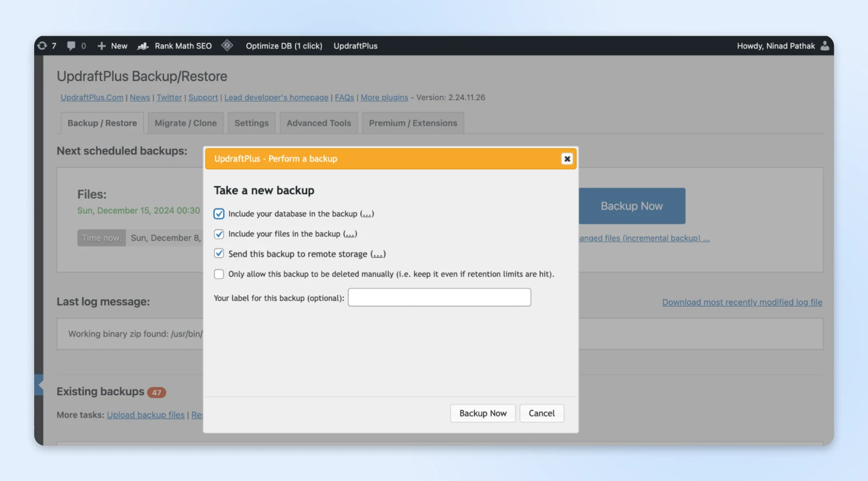Collapse the admin sidebar arrow
This screenshot has width=868, height=481.
[39, 384]
